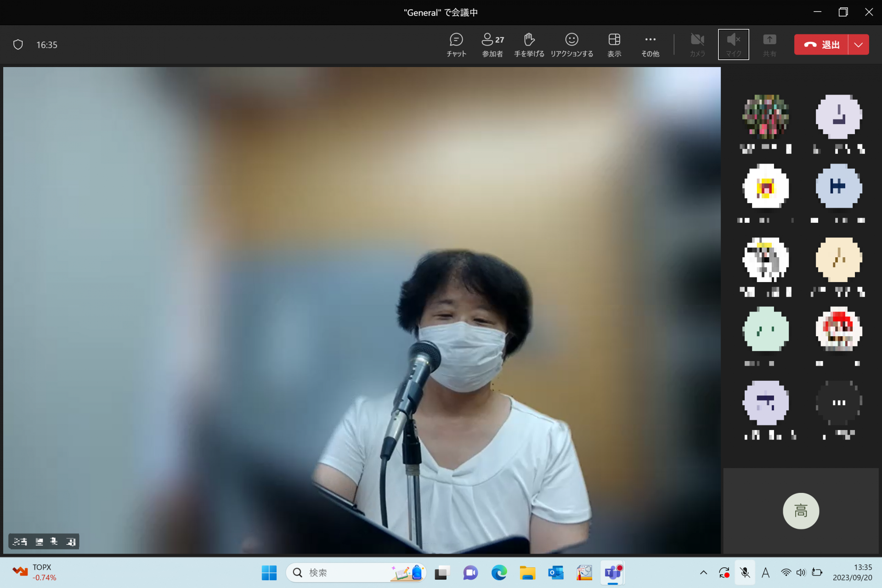Screen dimensions: 882x588
Task: Select the mosaic-colored participant avatar
Action: coord(766,117)
